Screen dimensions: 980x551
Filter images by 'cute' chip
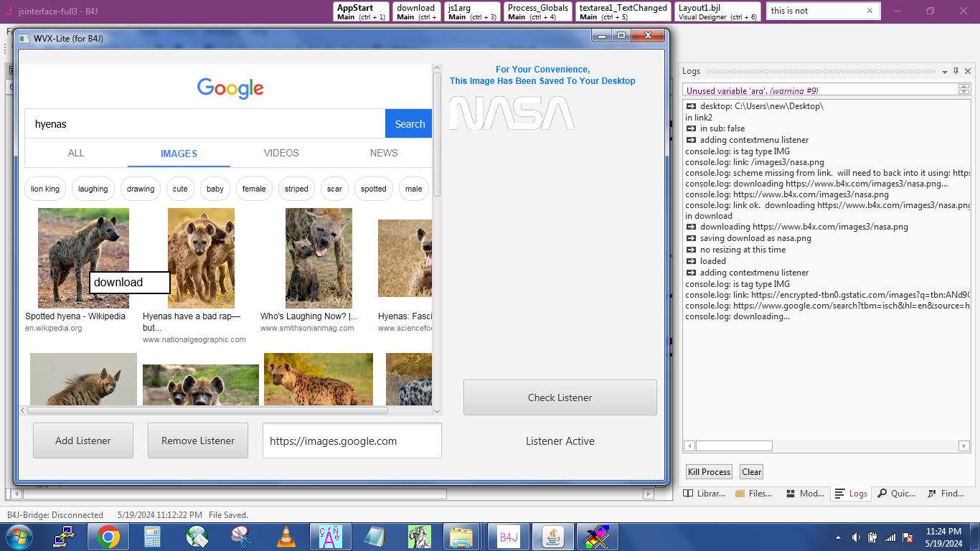[x=180, y=189]
